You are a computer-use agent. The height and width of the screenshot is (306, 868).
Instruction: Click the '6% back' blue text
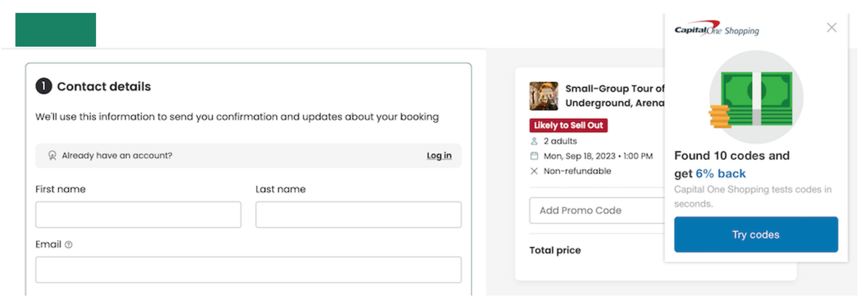720,174
